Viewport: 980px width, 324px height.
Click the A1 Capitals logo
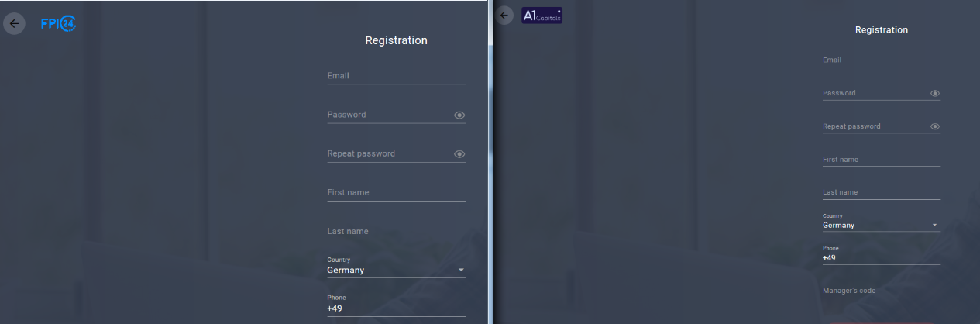point(542,16)
